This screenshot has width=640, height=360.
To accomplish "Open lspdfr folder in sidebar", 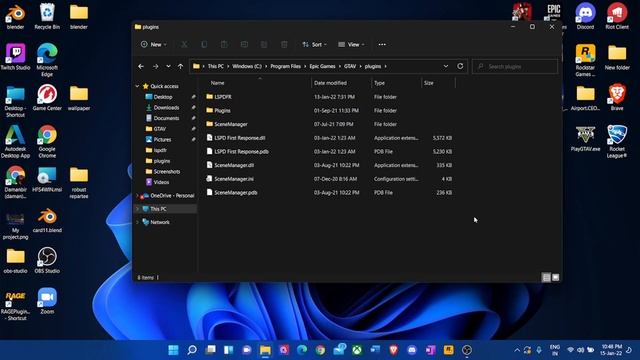I will [x=160, y=150].
